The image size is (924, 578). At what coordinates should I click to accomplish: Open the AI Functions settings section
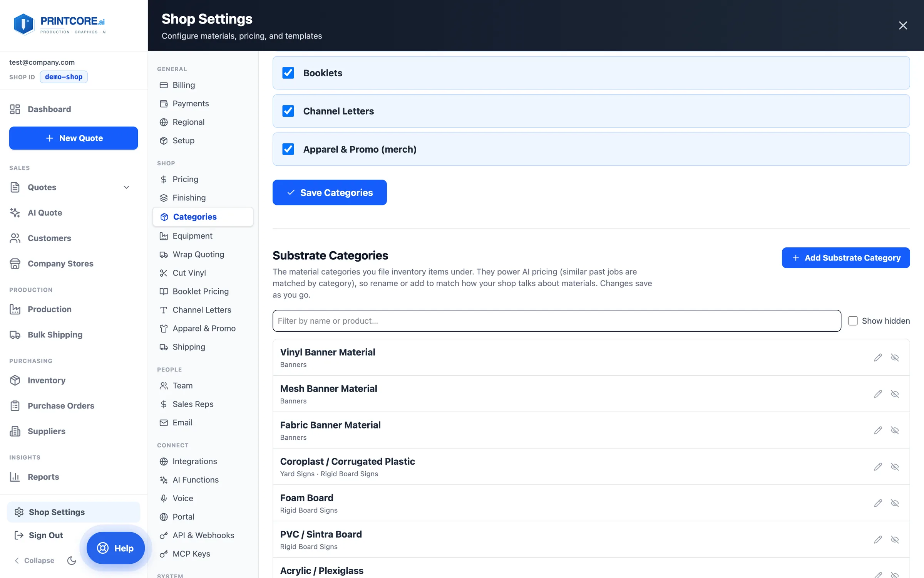tap(203, 480)
